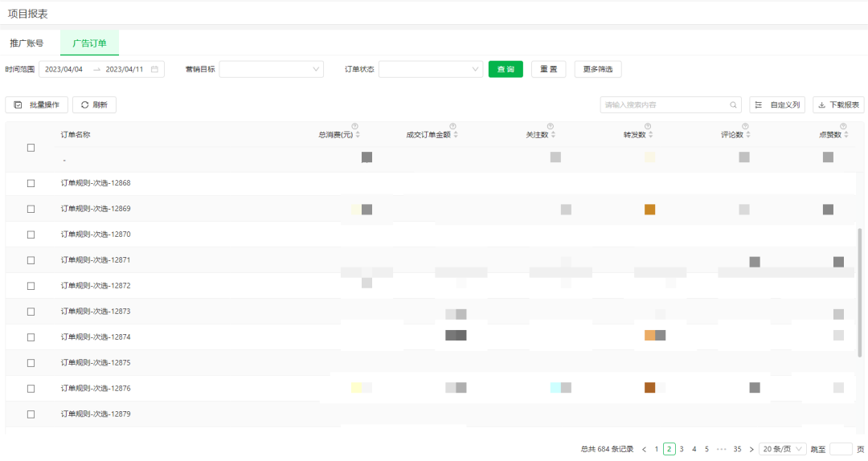Click the 重置 button
This screenshot has width=868, height=461.
point(549,69)
